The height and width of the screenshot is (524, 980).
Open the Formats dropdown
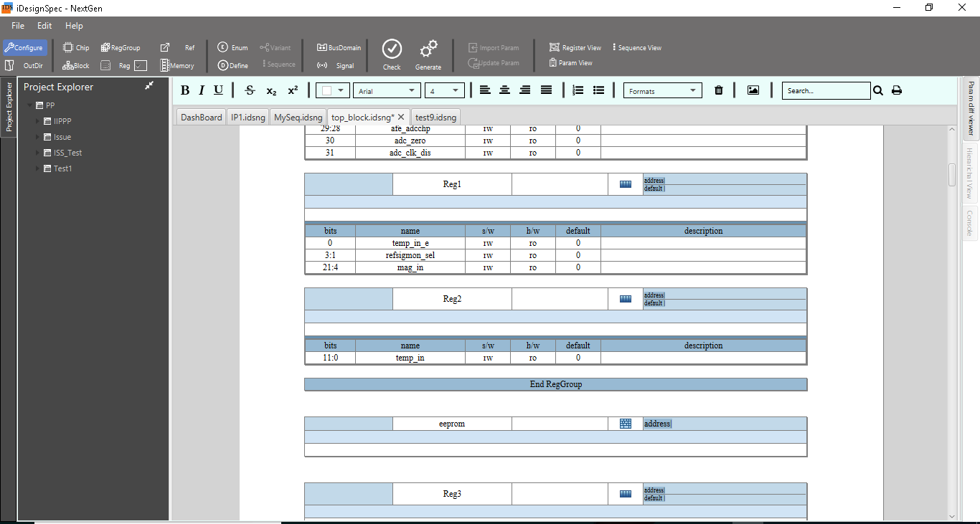662,91
